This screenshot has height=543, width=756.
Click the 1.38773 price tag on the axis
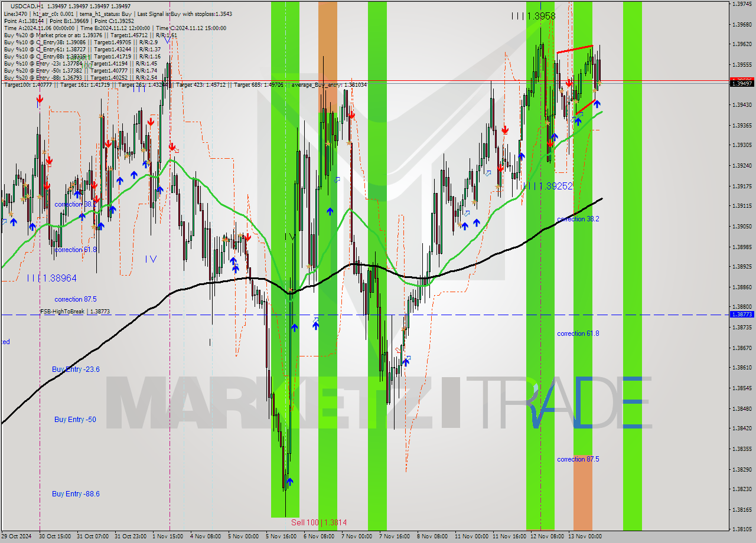[x=742, y=315]
